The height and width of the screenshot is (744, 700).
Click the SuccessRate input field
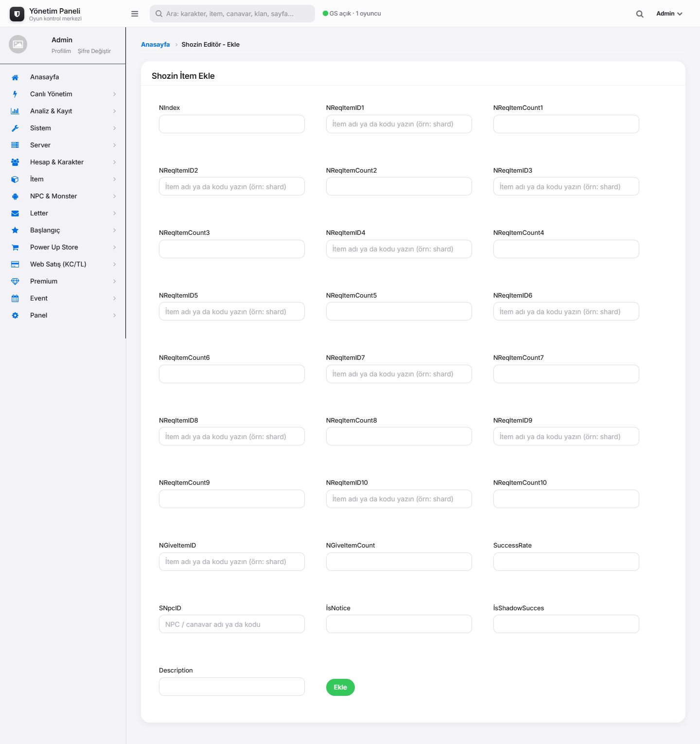click(x=566, y=562)
